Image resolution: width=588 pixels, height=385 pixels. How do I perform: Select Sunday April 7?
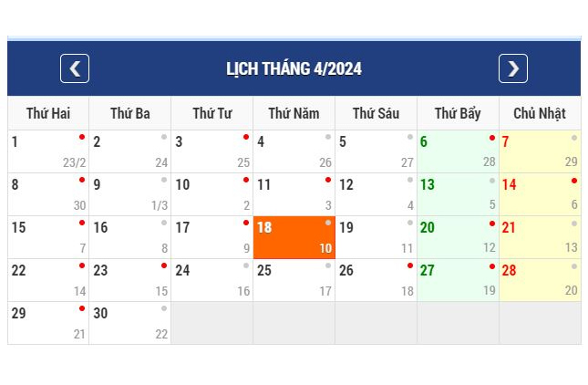click(x=540, y=151)
